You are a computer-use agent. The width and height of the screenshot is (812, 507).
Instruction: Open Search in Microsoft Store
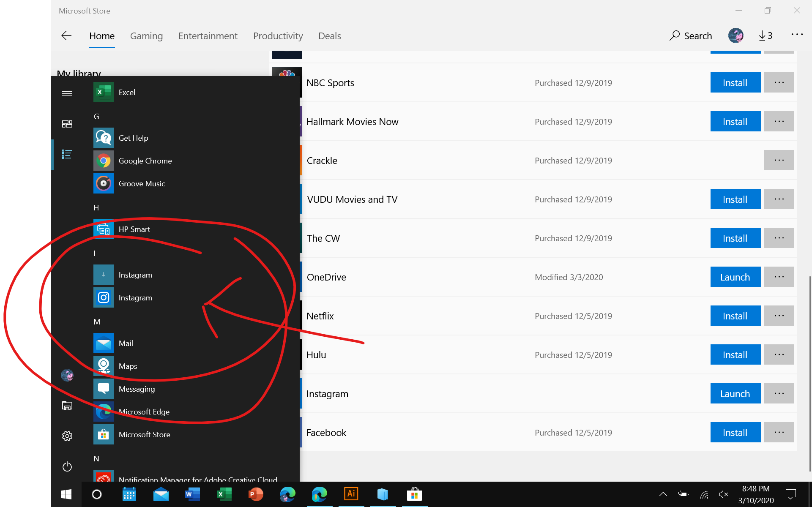coord(691,36)
